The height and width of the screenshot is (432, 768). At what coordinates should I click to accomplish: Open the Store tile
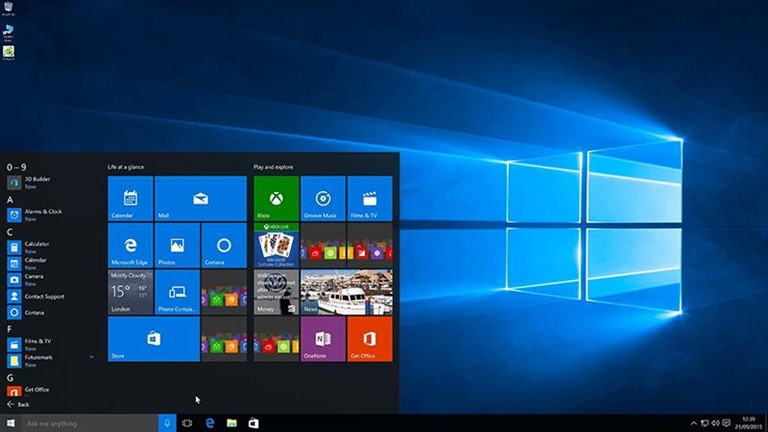[x=154, y=339]
